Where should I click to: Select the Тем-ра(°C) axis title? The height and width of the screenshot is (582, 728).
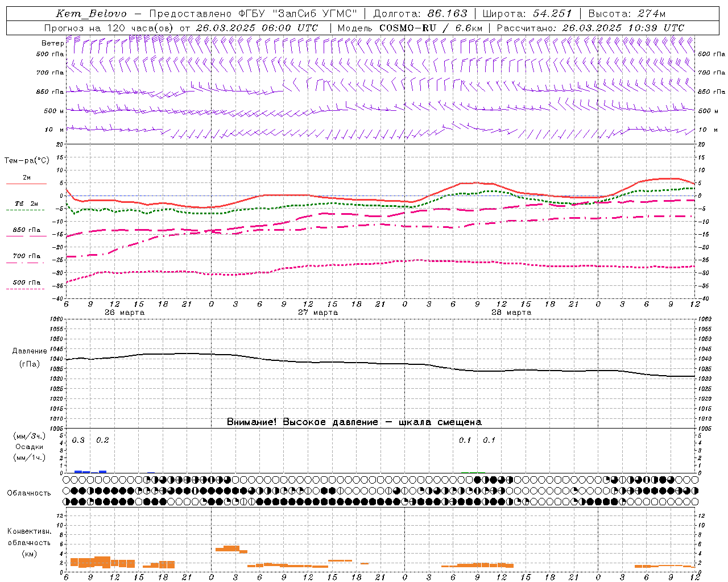[27, 161]
